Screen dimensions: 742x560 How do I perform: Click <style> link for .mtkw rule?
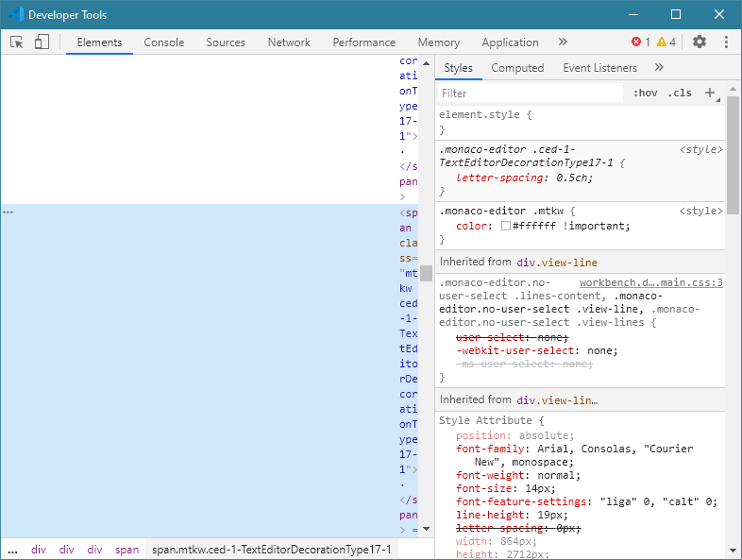[700, 211]
